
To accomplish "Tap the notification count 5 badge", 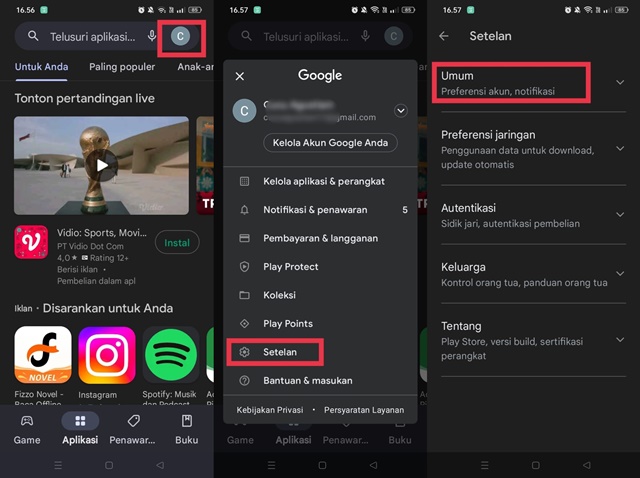I will 405,210.
